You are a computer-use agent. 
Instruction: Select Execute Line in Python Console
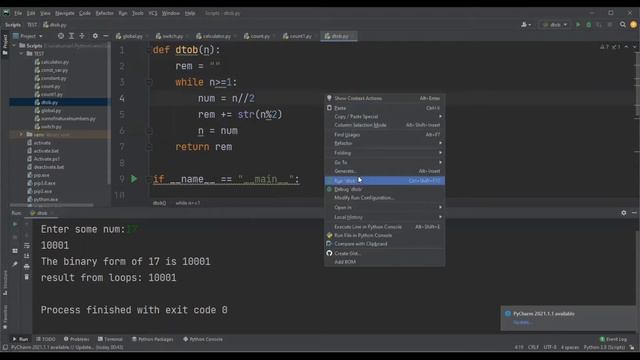[384, 227]
